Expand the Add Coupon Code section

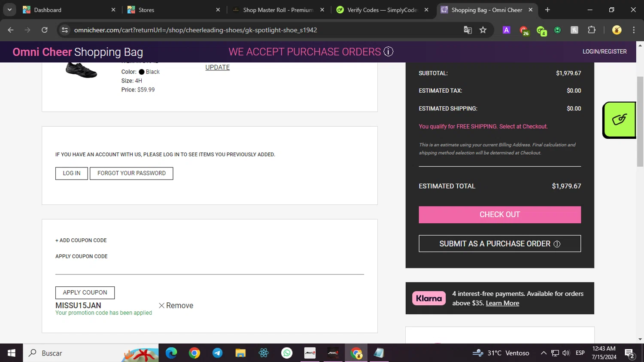[81, 240]
